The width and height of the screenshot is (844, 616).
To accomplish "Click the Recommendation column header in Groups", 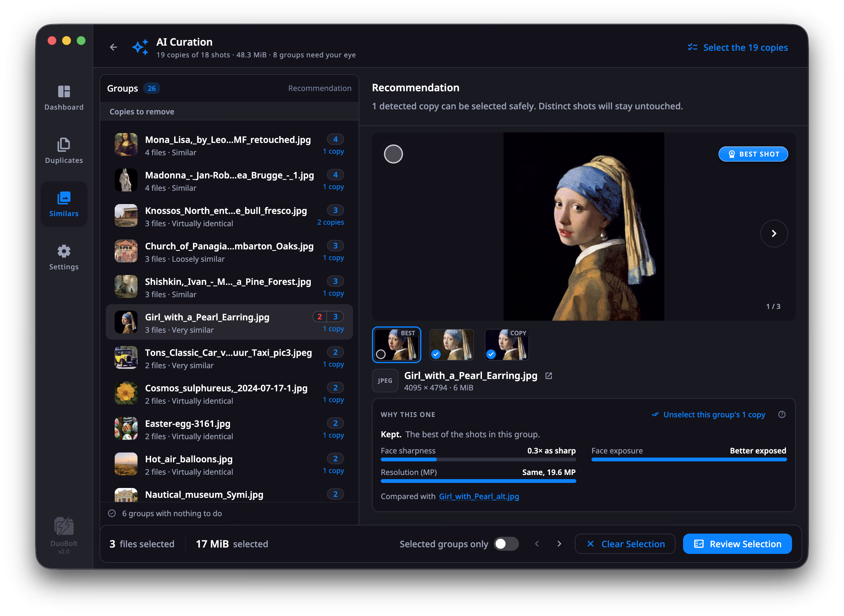I will tap(319, 88).
